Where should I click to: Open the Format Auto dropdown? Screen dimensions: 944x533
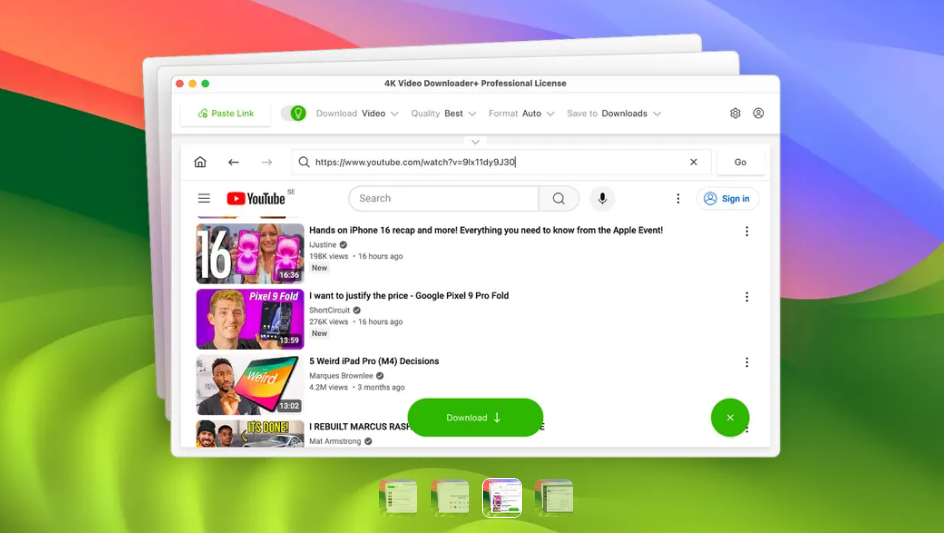pyautogui.click(x=521, y=113)
